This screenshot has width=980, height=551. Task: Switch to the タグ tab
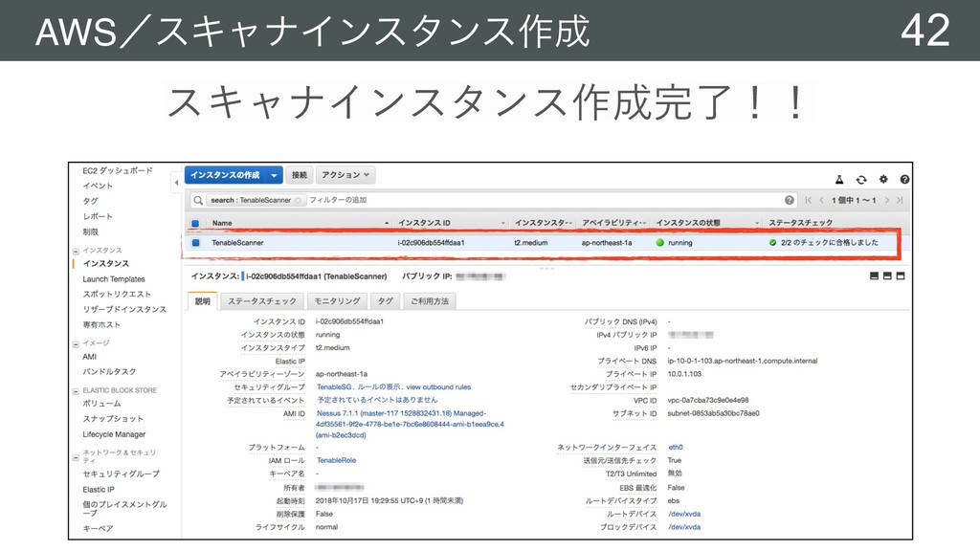[x=385, y=301]
